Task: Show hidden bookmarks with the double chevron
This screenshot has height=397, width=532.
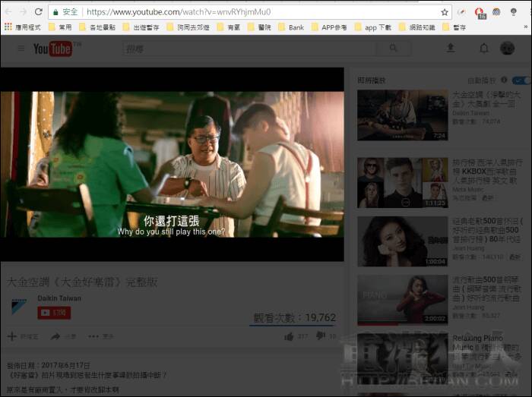Action: pos(526,27)
